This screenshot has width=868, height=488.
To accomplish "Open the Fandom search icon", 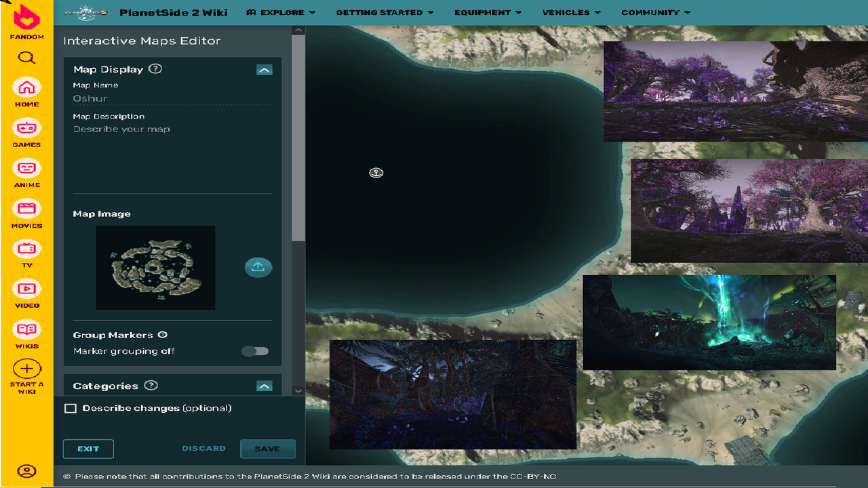I will (x=26, y=58).
